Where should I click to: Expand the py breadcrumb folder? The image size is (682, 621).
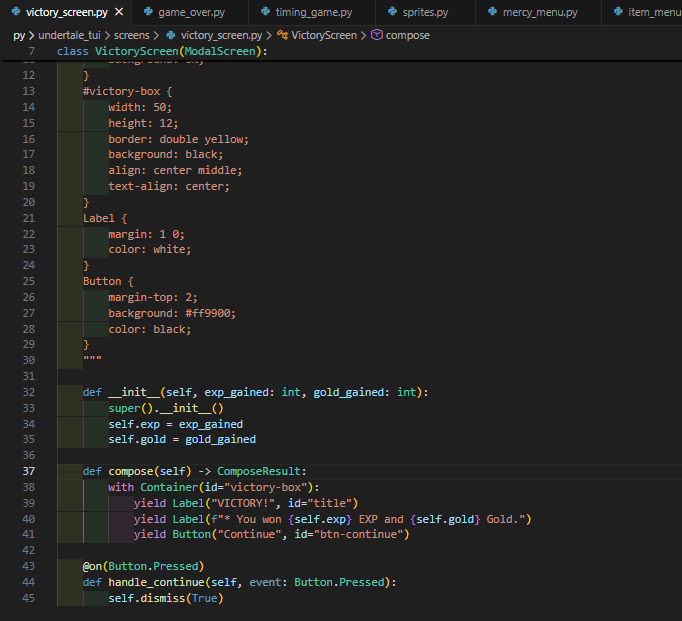click(x=19, y=35)
